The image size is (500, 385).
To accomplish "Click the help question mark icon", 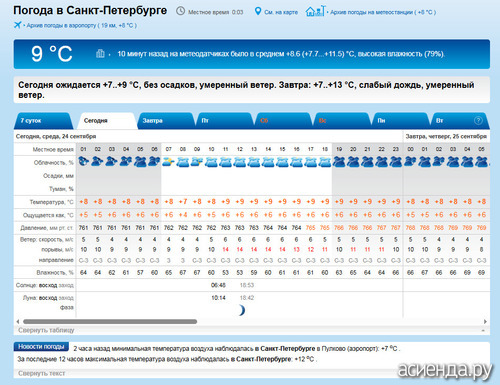I will coord(478,120).
